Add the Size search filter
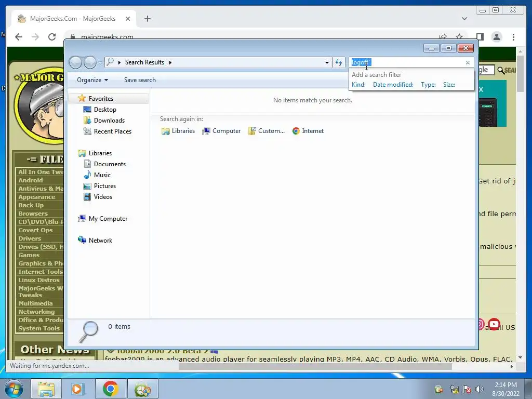The image size is (532, 399). (449, 85)
